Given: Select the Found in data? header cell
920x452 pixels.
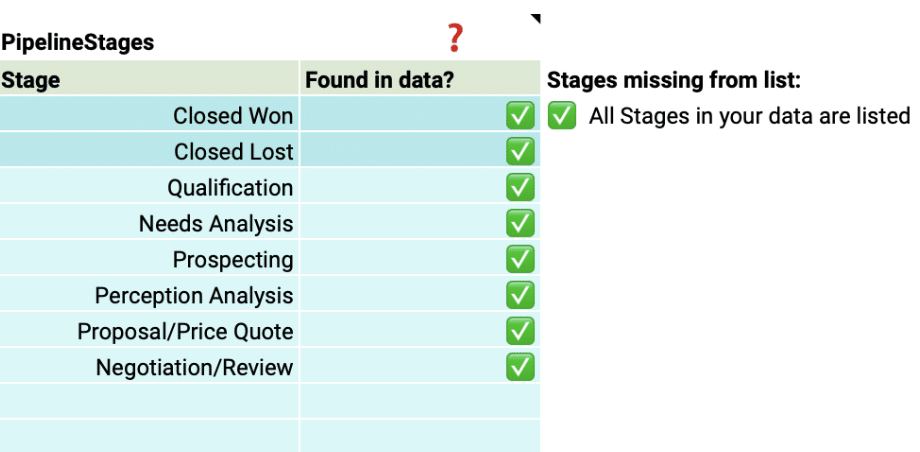Looking at the screenshot, I should (419, 80).
